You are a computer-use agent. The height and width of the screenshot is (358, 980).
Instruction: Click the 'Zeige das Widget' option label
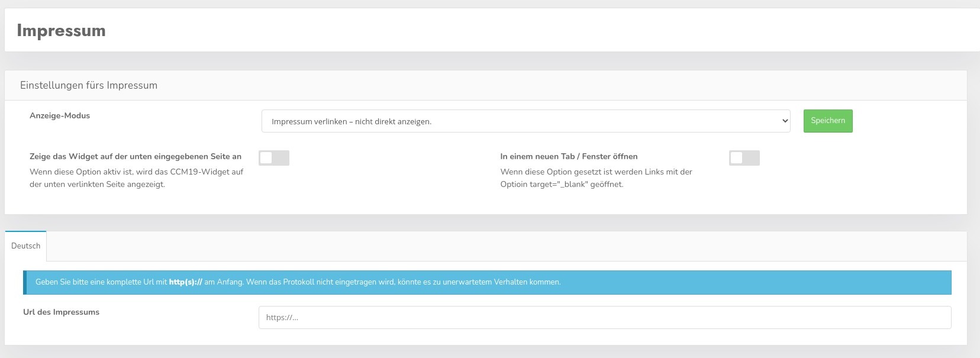(x=136, y=157)
